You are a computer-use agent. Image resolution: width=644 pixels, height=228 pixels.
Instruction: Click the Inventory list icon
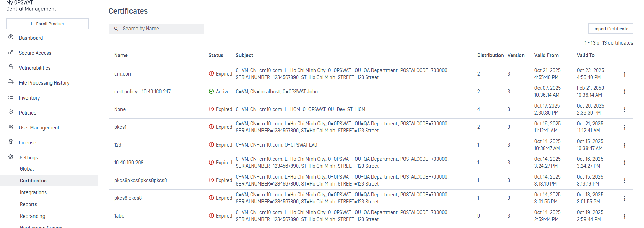click(x=11, y=97)
